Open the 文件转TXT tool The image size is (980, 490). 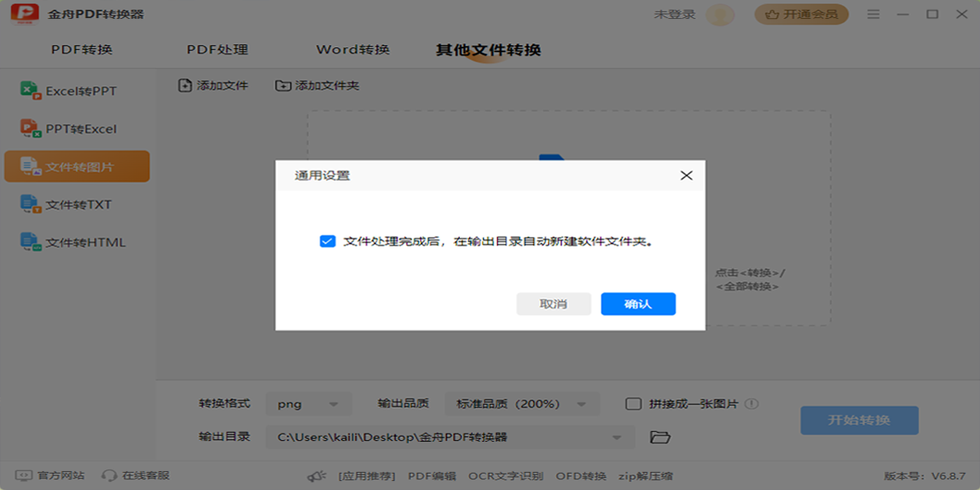point(78,204)
